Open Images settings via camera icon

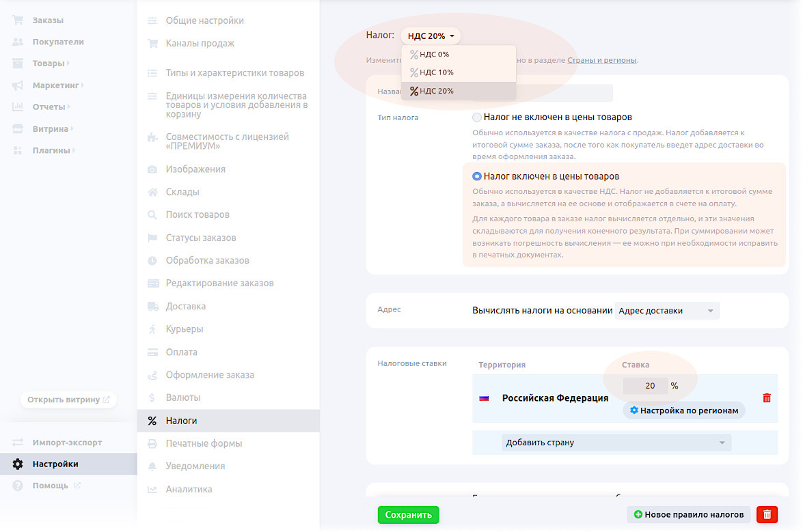coord(152,169)
